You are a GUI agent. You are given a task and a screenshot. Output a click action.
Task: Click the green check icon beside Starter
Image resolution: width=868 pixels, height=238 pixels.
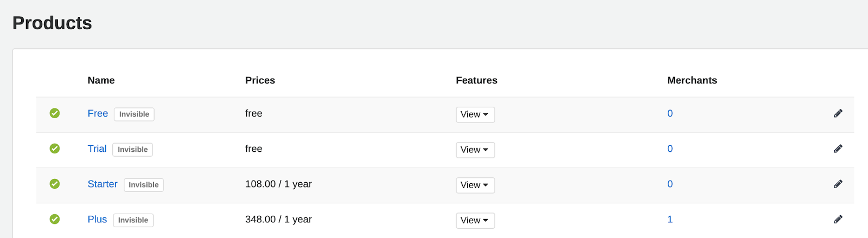tap(55, 184)
